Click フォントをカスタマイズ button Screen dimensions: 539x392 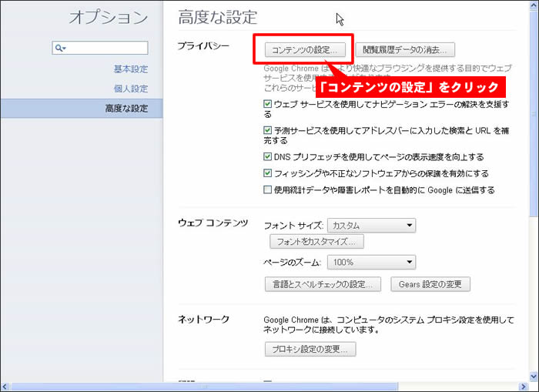pyautogui.click(x=316, y=242)
